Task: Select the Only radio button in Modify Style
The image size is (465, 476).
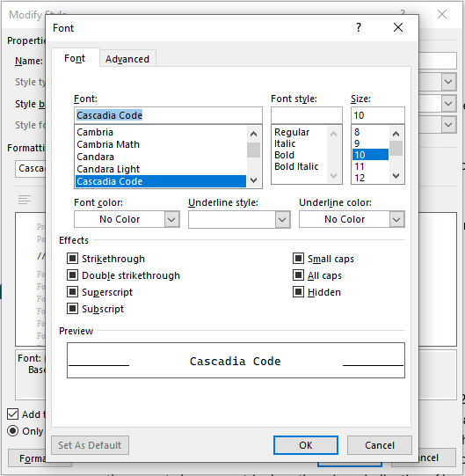Action: coord(12,431)
